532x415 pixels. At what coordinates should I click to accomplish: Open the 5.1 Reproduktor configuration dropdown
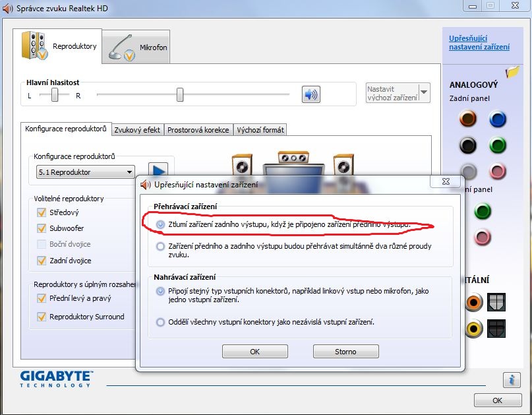[x=86, y=172]
